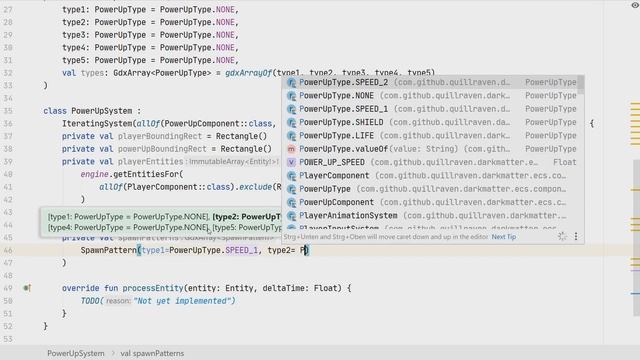The width and height of the screenshot is (640, 360).
Task: Toggle inspections eye icon in editor corner
Action: 635,5
